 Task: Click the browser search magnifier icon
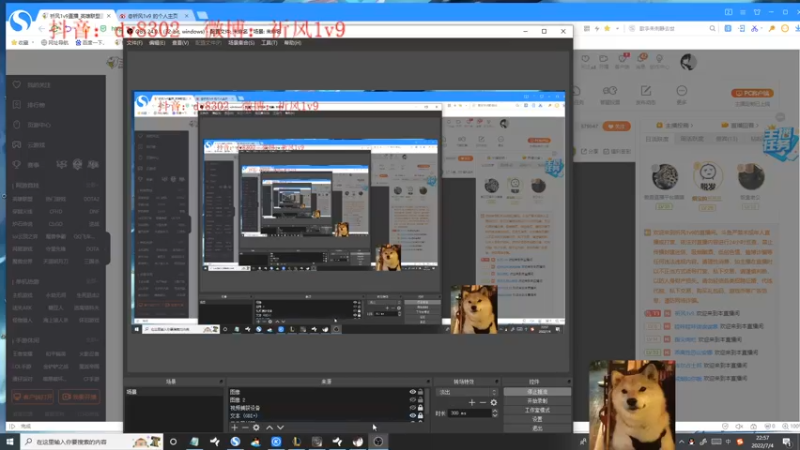(x=712, y=29)
